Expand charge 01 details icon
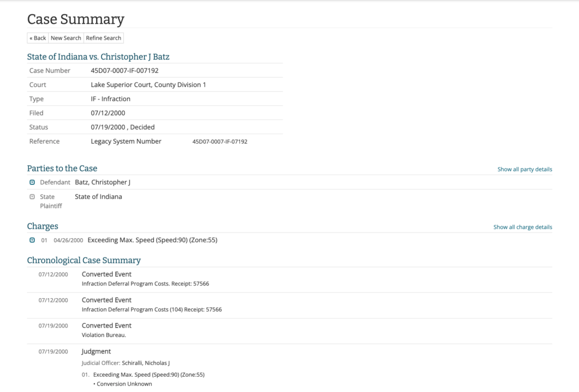The width and height of the screenshot is (579, 392). 32,240
